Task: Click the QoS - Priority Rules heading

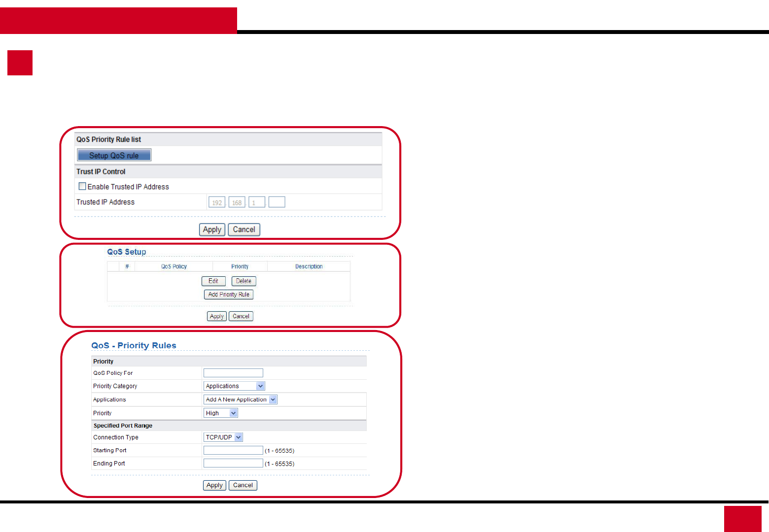Action: pos(134,345)
